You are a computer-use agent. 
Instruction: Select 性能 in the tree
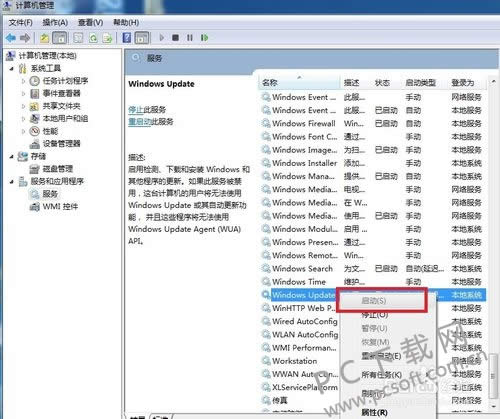50,131
